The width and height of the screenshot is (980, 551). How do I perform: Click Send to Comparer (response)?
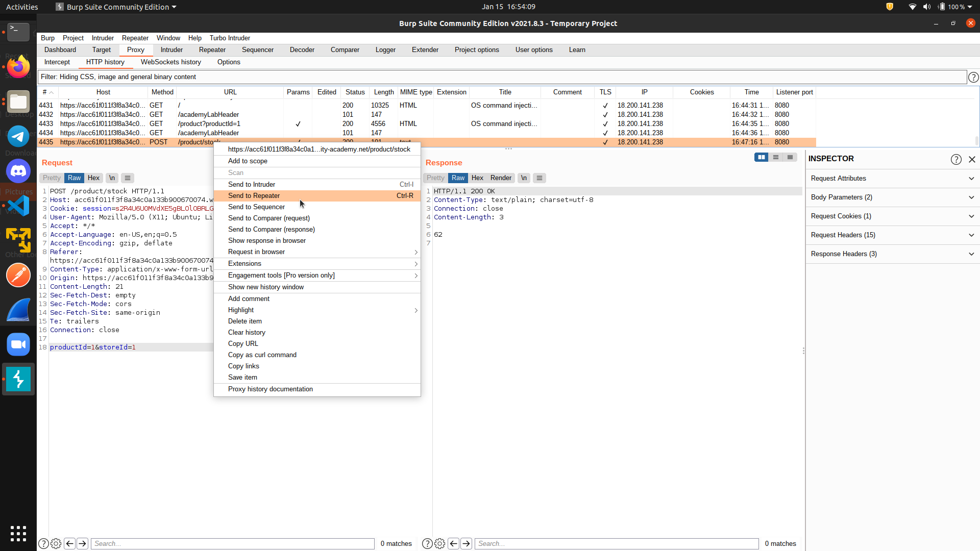tap(317, 230)
